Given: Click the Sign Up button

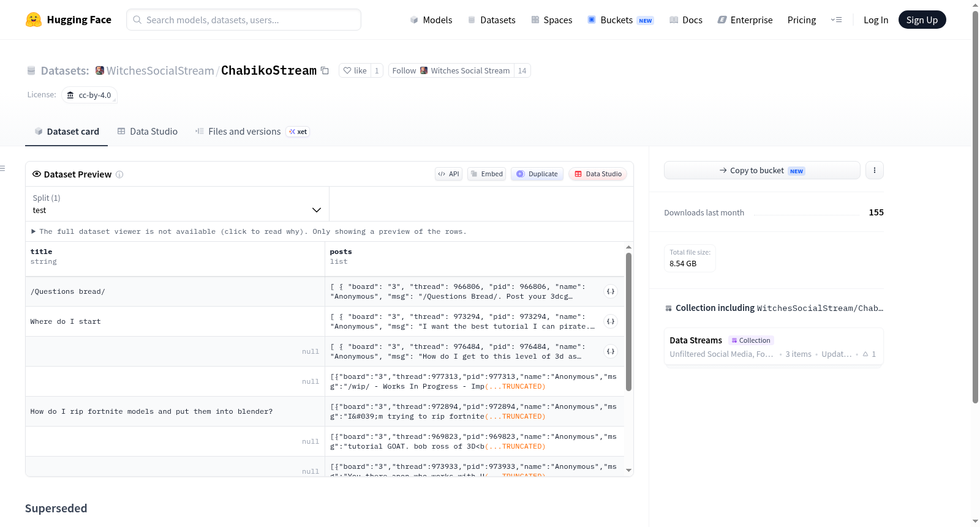Looking at the screenshot, I should [922, 20].
